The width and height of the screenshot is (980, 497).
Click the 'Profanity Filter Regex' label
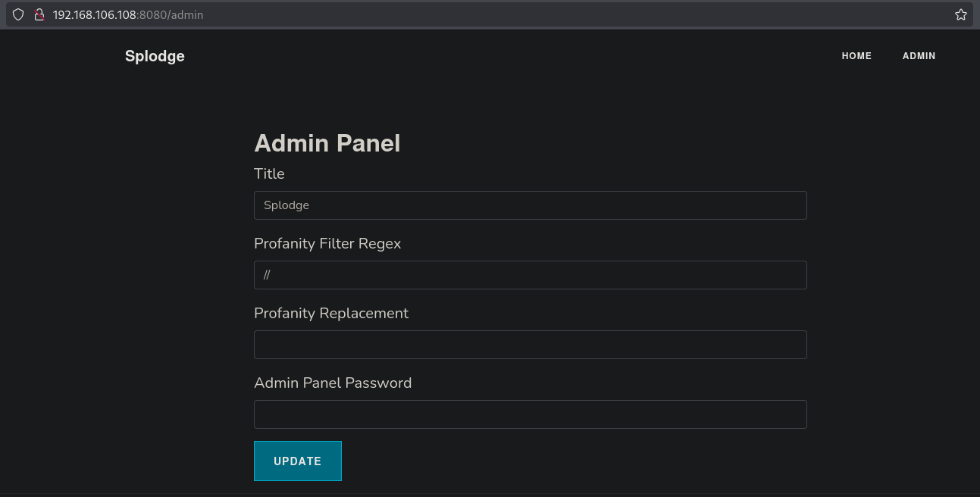[327, 244]
